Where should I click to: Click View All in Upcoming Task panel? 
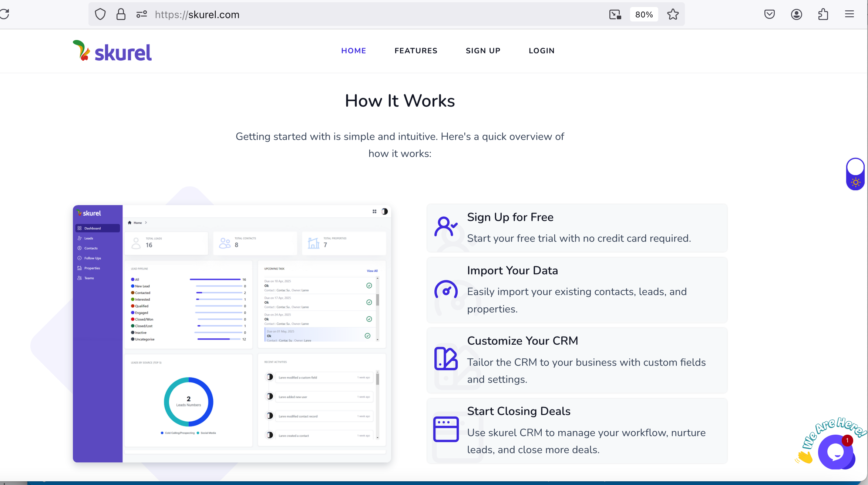point(372,271)
